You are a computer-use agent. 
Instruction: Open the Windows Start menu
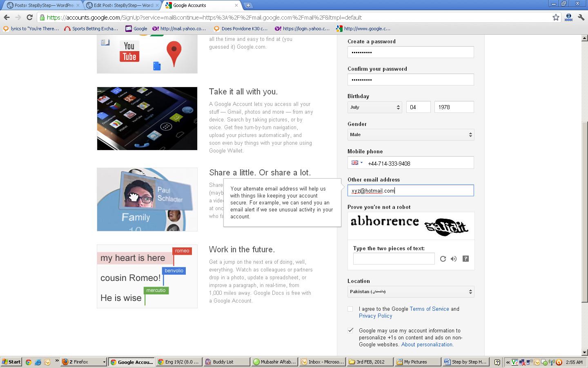11,362
